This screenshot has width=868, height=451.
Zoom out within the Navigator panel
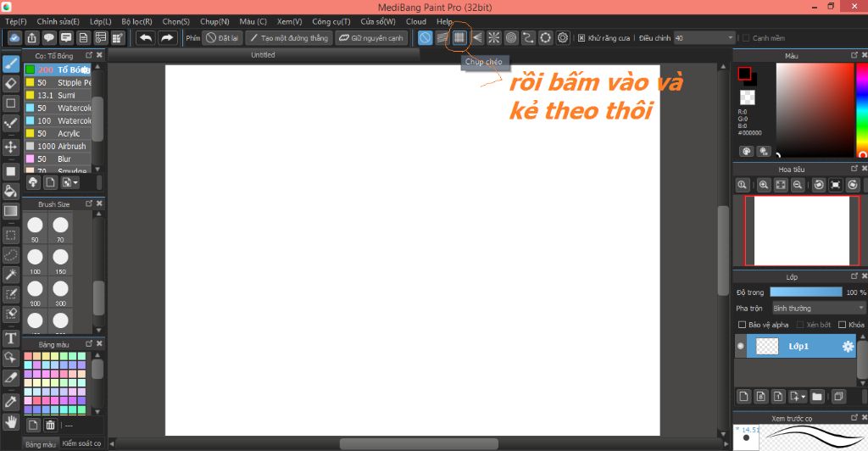click(x=798, y=185)
